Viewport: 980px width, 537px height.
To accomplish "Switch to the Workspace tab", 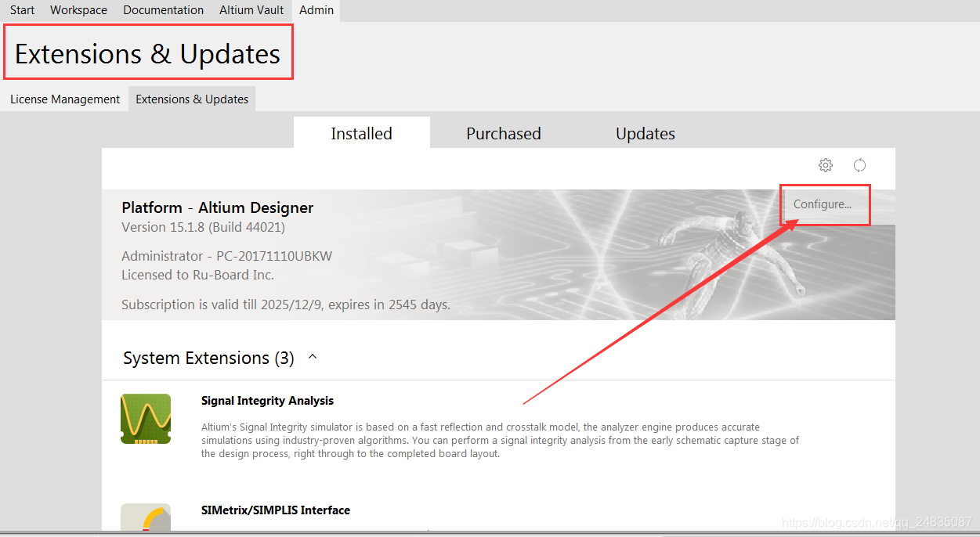I will click(x=78, y=10).
